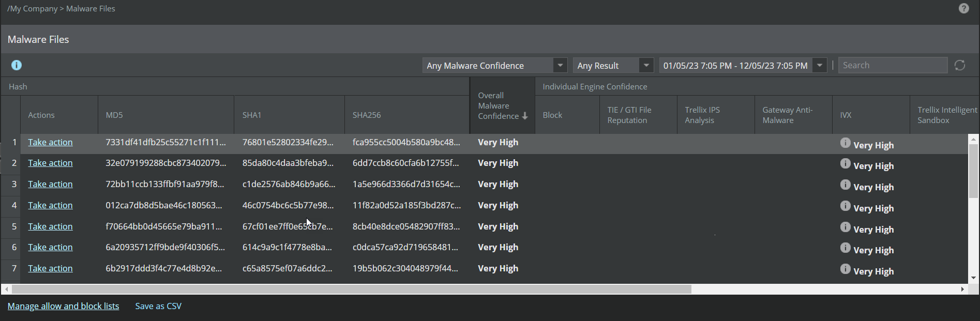Click the refresh icon beside Search
The width and height of the screenshot is (980, 321).
pos(960,65)
